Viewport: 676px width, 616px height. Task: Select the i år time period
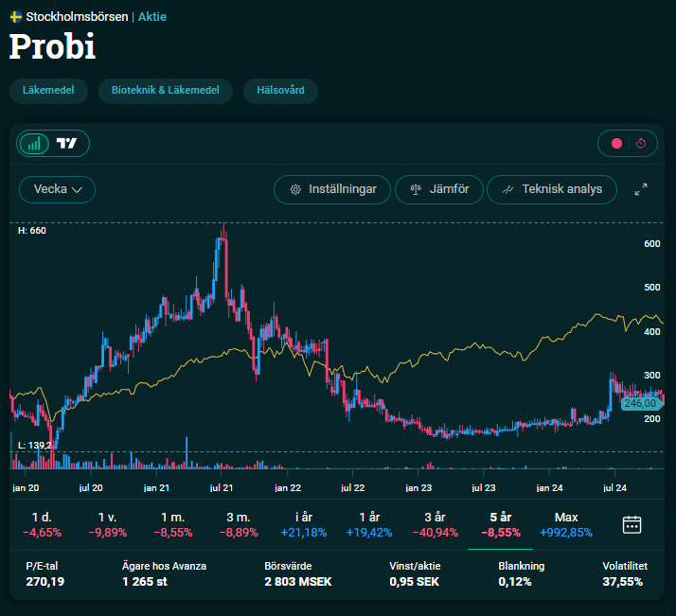pyautogui.click(x=304, y=524)
